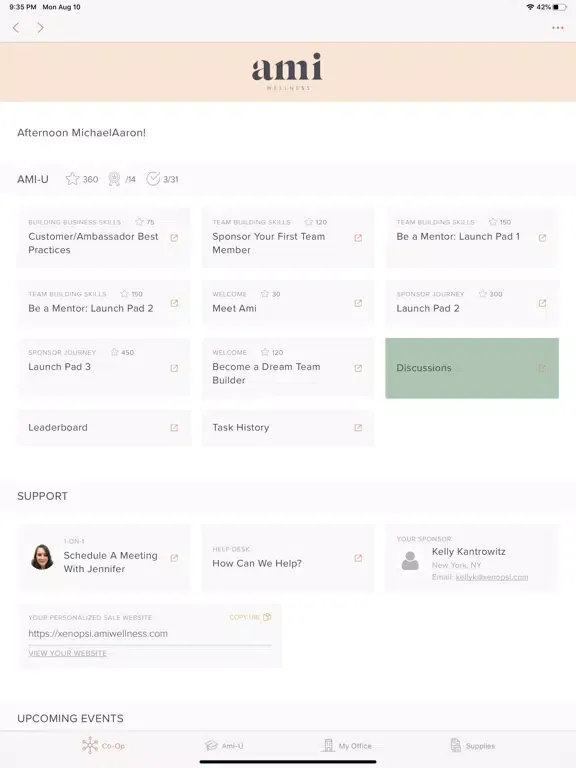The height and width of the screenshot is (768, 576).
Task: Click the award badge icon beside /14
Action: [x=114, y=179]
